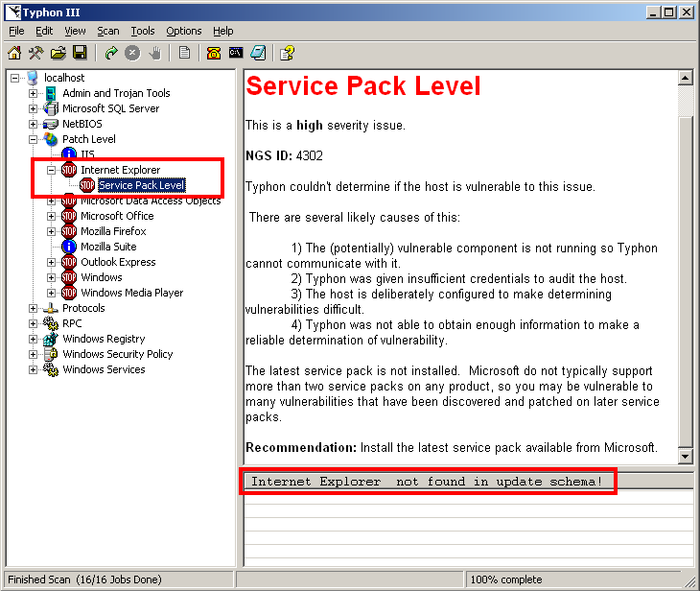Click the details pane scrollbar thumb
This screenshot has width=700, height=591.
tap(686, 281)
